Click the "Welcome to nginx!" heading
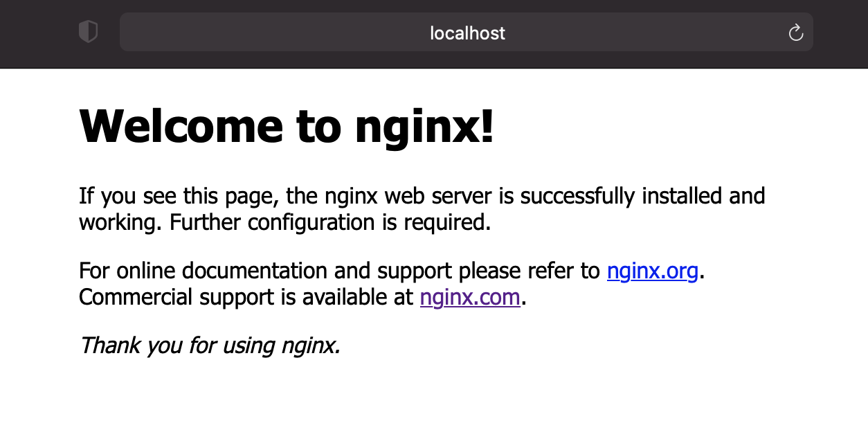This screenshot has width=868, height=439. [287, 126]
